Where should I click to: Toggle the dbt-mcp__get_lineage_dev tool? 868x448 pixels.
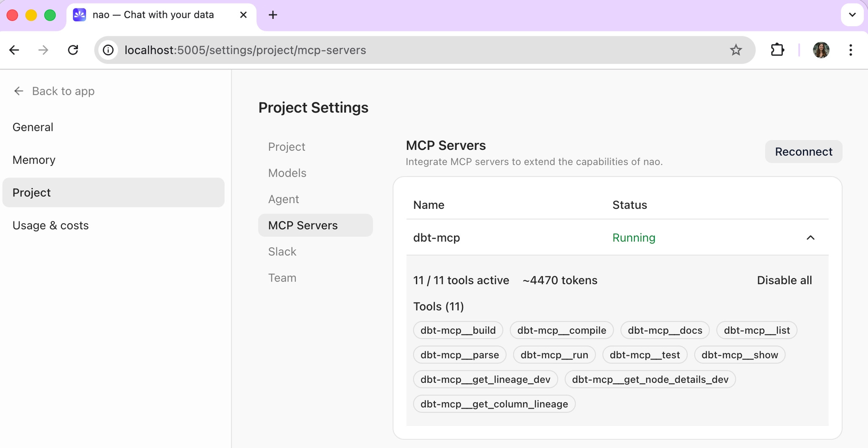[485, 379]
